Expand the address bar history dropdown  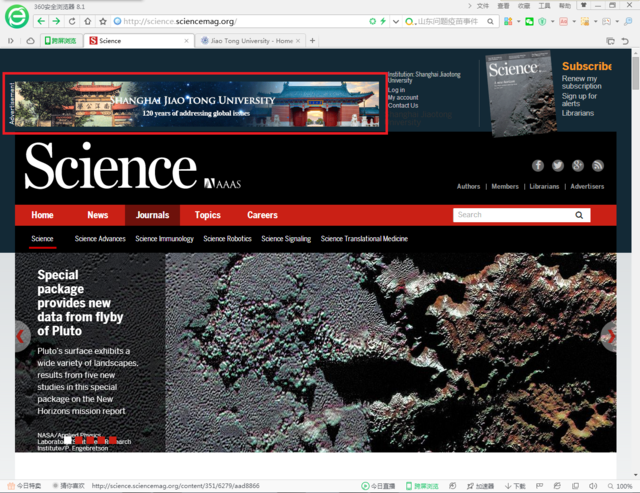click(x=396, y=22)
